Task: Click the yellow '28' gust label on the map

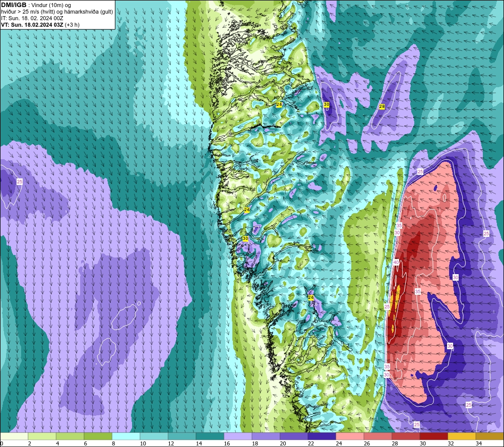Action: pos(382,106)
